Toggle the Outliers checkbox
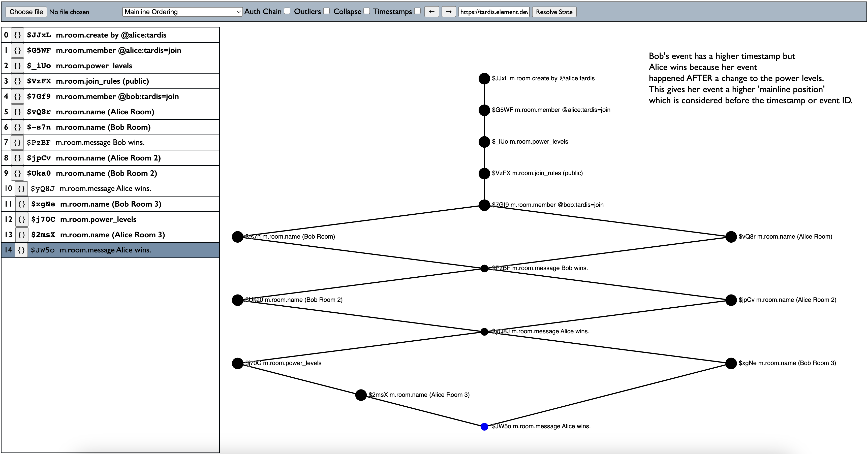 [327, 11]
